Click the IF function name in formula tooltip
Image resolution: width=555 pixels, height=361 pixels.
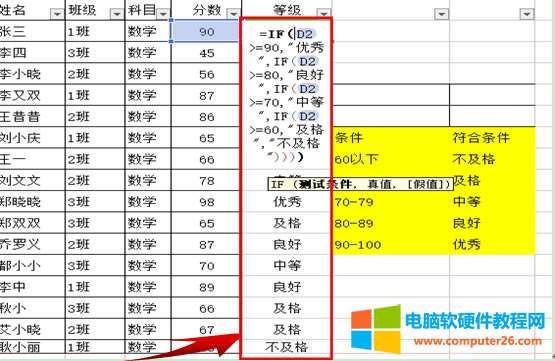coord(278,184)
